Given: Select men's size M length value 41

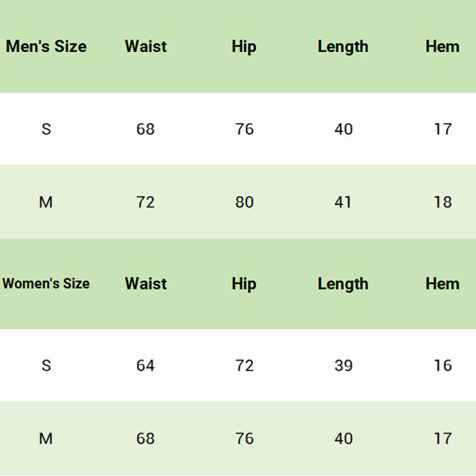Looking at the screenshot, I should click(343, 202).
